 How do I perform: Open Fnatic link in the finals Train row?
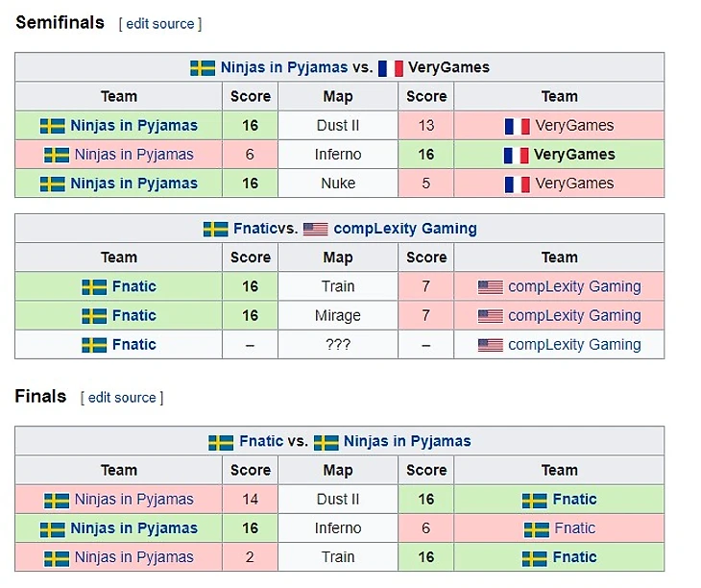[574, 557]
